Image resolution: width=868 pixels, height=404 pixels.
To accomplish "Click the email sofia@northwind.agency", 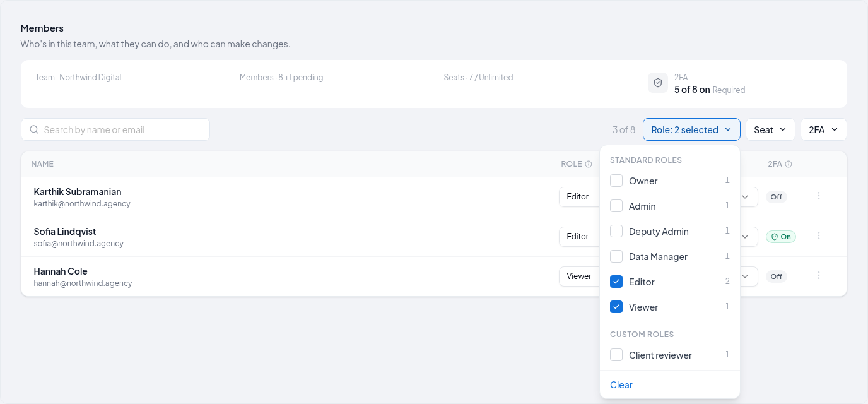I will click(79, 244).
